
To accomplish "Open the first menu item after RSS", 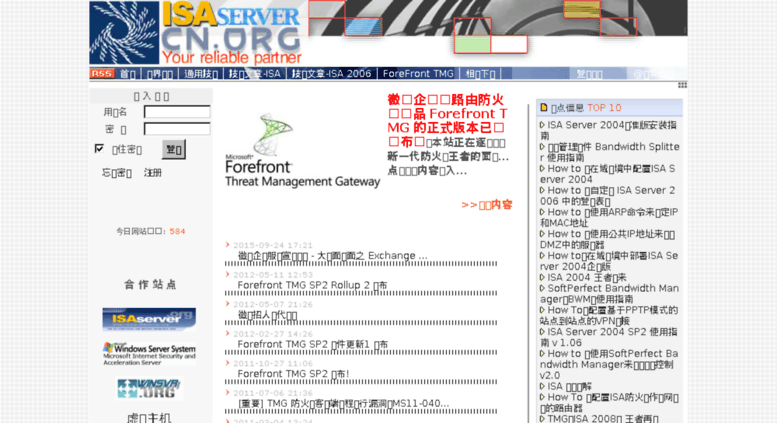I will click(128, 74).
